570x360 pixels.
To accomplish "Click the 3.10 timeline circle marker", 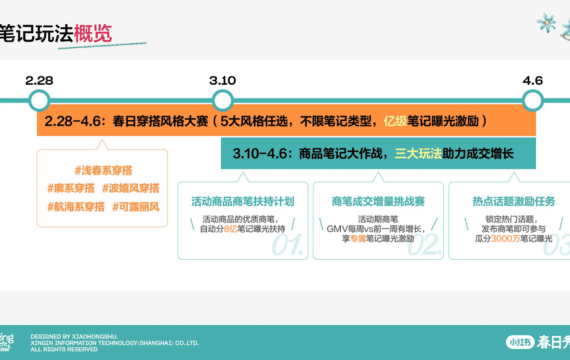I will pos(222,100).
